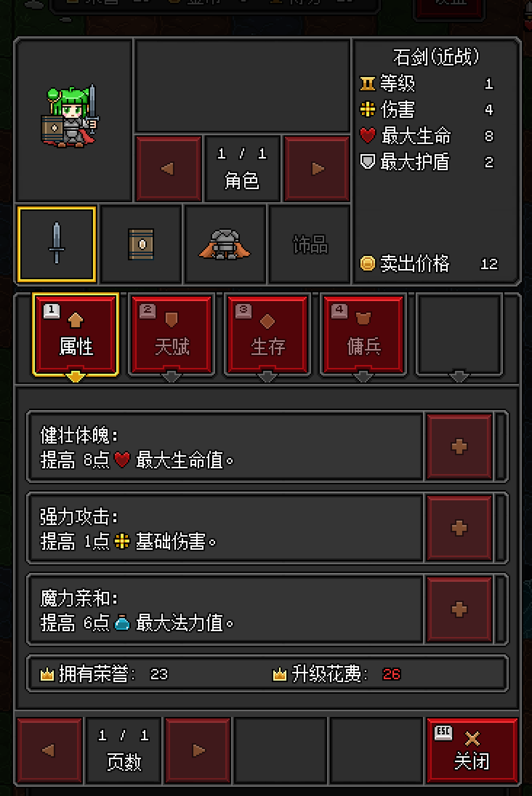
Task: Select the caped armor equipment slot
Action: (225, 244)
